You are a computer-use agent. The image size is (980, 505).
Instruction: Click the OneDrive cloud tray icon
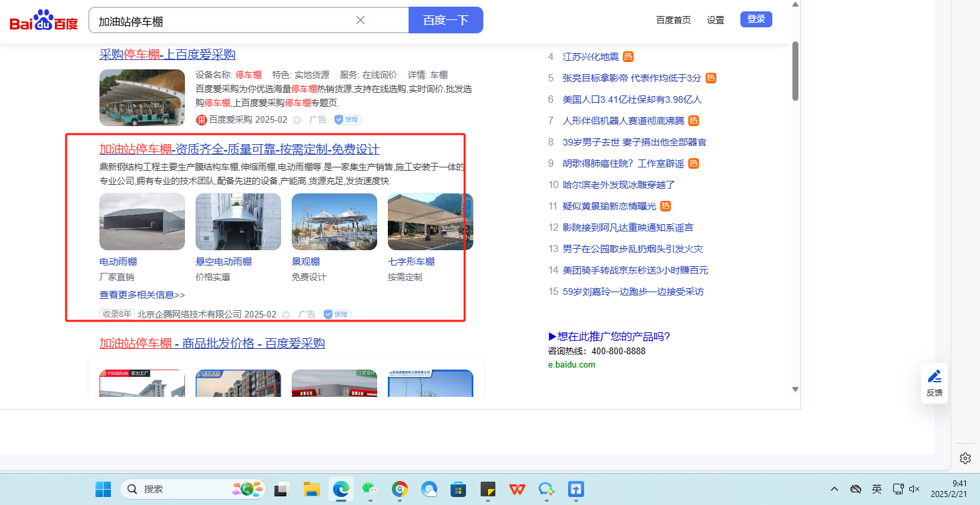(855, 489)
